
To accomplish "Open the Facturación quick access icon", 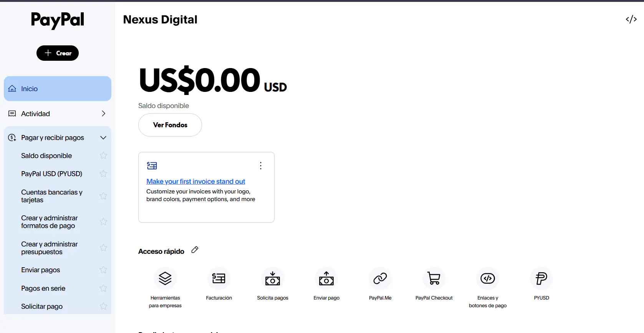I will pyautogui.click(x=219, y=278).
